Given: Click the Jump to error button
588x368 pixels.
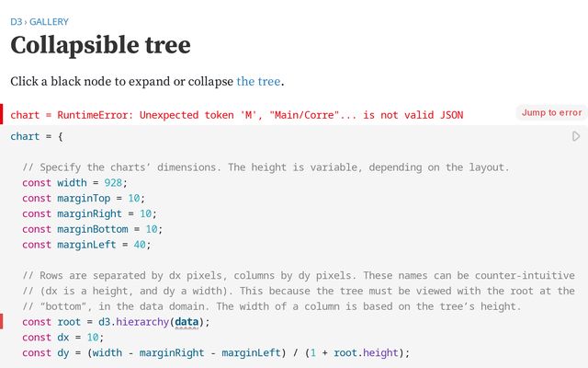Looking at the screenshot, I should (551, 112).
